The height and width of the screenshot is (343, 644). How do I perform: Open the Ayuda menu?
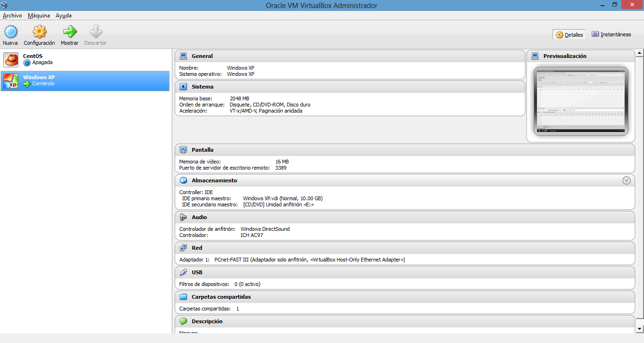[x=63, y=15]
